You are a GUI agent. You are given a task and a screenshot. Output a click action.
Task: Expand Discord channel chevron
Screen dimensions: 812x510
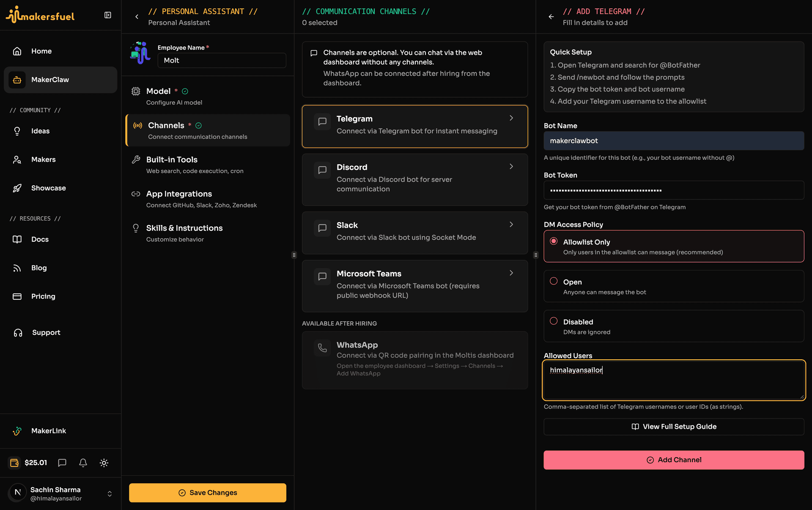click(511, 166)
